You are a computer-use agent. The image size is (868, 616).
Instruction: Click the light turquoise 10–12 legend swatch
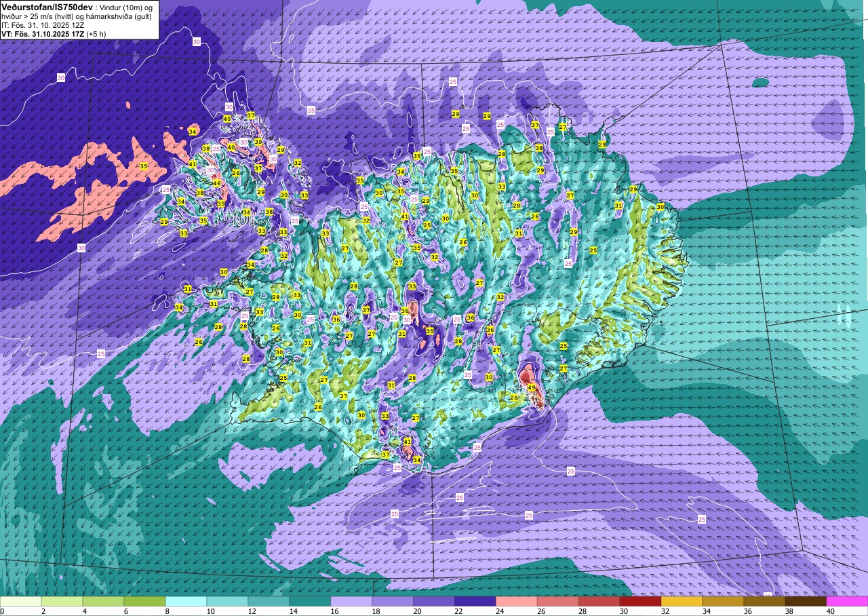(x=227, y=601)
